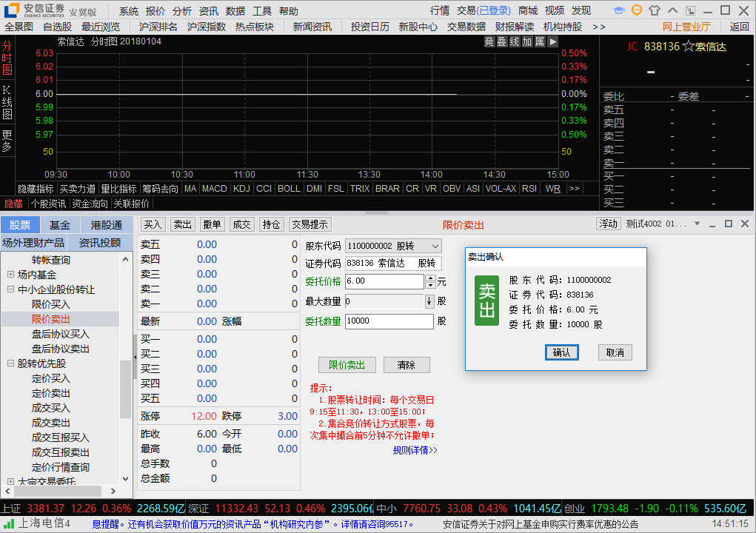Viewport: 756px width, 533px height.
Task: Switch to K线图 view on left sidebar
Action: click(7, 102)
